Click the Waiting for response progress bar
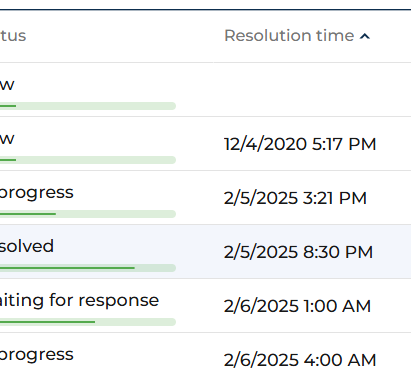 point(88,322)
